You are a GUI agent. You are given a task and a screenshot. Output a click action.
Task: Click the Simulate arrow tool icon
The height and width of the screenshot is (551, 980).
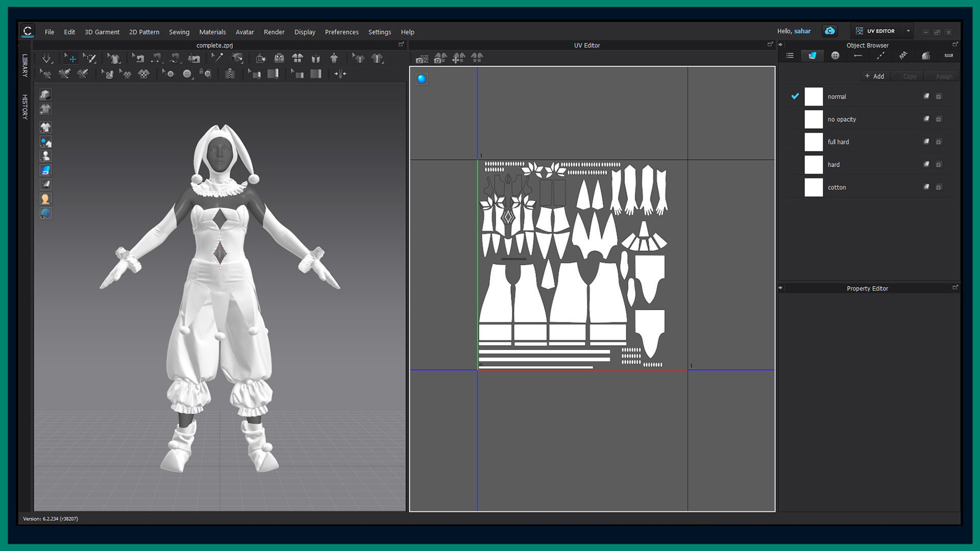click(46, 59)
